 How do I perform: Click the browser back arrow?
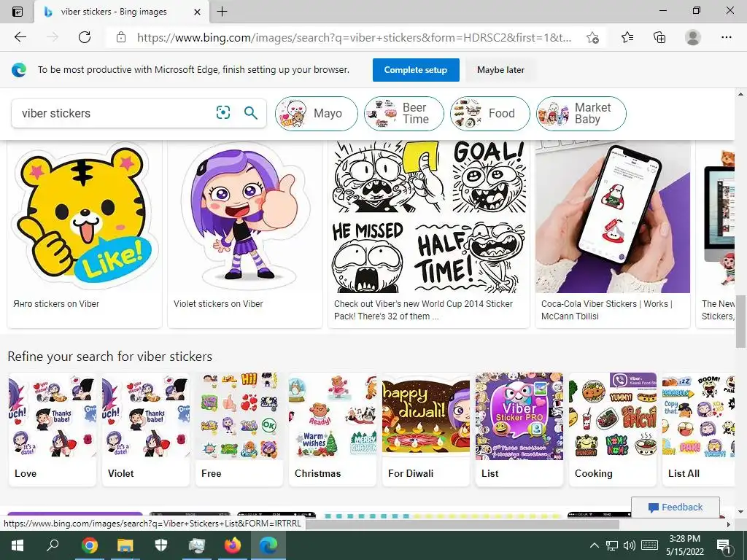pyautogui.click(x=20, y=37)
